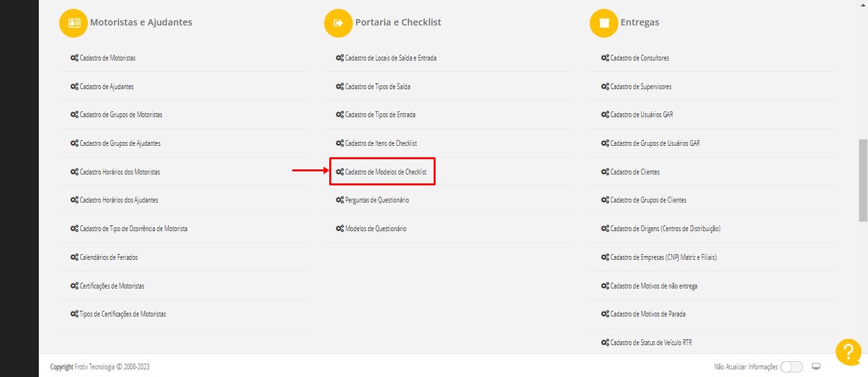The width and height of the screenshot is (868, 377).
Task: Click the Entregas box icon
Action: tap(604, 23)
